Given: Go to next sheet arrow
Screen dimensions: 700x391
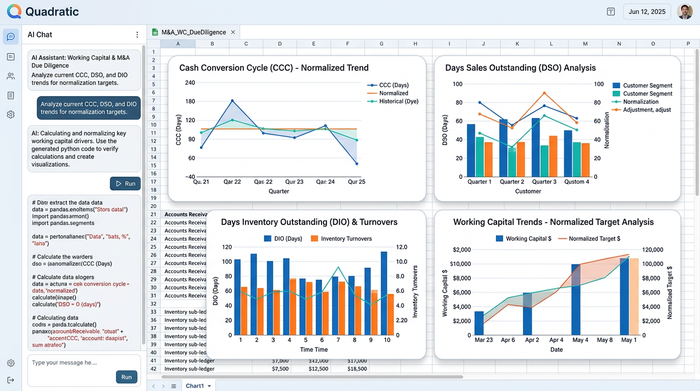Looking at the screenshot, I should (x=163, y=386).
